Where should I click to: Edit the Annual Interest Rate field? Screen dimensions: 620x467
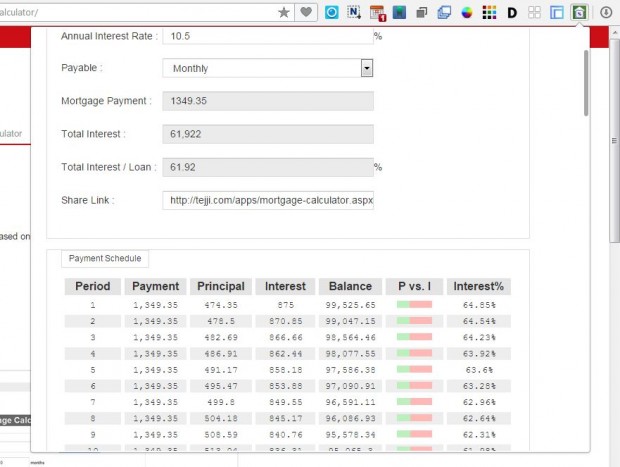click(x=267, y=36)
